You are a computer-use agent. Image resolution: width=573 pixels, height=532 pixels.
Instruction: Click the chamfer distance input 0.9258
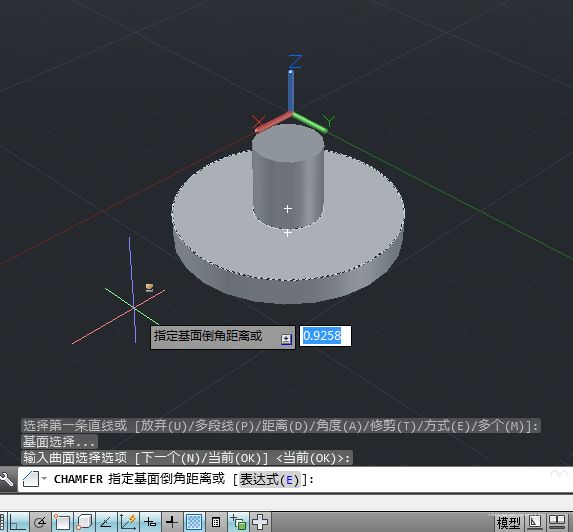325,336
